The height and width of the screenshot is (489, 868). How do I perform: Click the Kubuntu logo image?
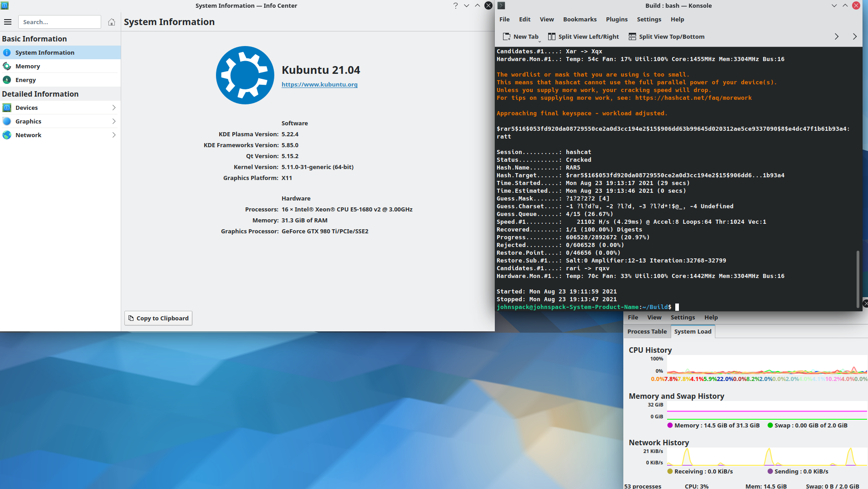click(x=245, y=75)
